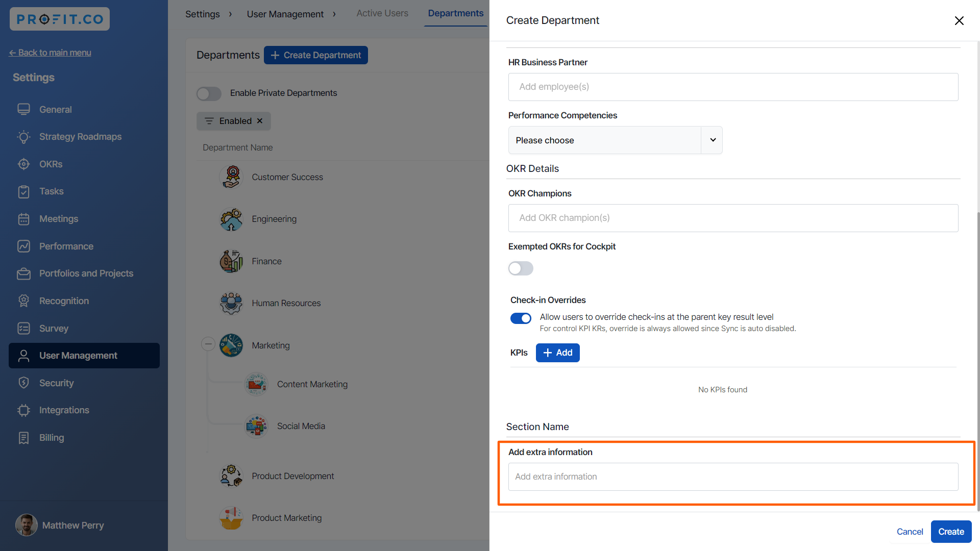The width and height of the screenshot is (980, 551).
Task: Click the Add extra information field
Action: point(733,477)
